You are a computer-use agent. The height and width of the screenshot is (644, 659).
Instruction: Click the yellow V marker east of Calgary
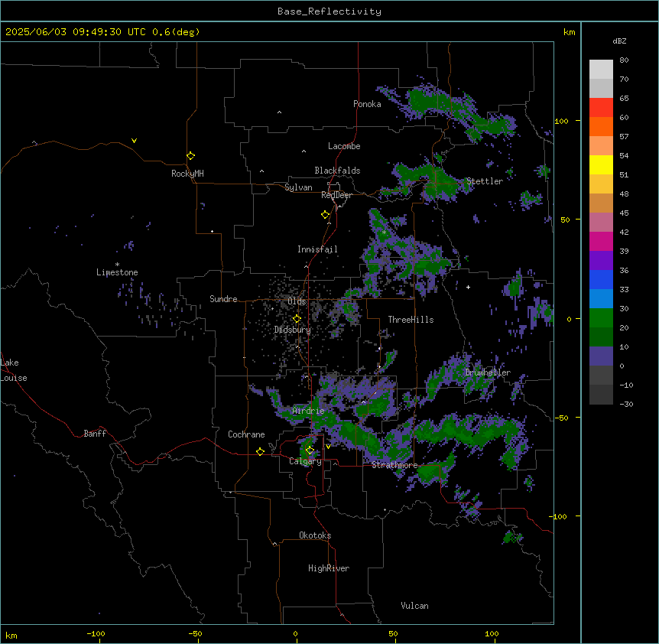[x=328, y=447]
